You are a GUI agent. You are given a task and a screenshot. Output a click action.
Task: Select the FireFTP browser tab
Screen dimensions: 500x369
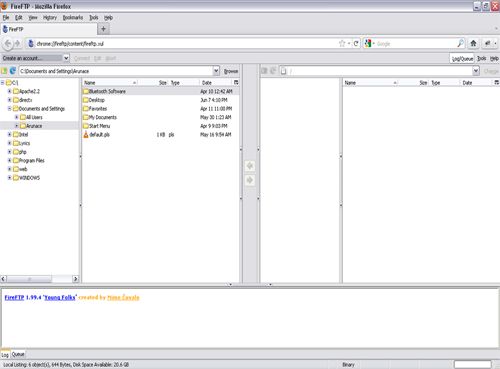point(49,29)
